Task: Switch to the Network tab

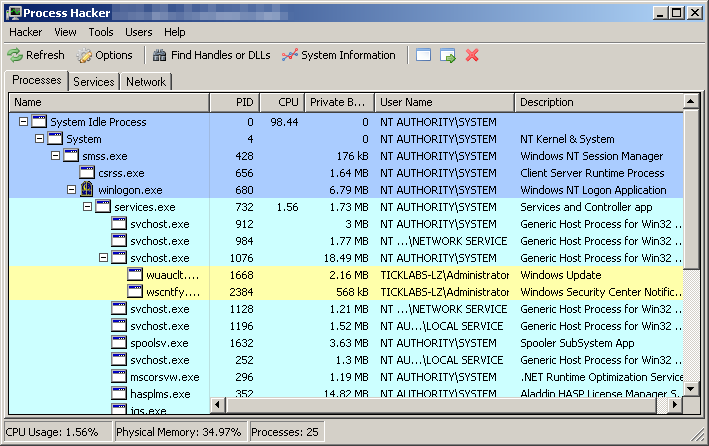Action: point(146,82)
